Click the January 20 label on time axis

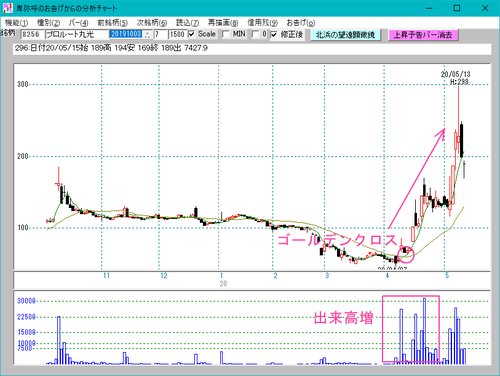pyautogui.click(x=223, y=280)
